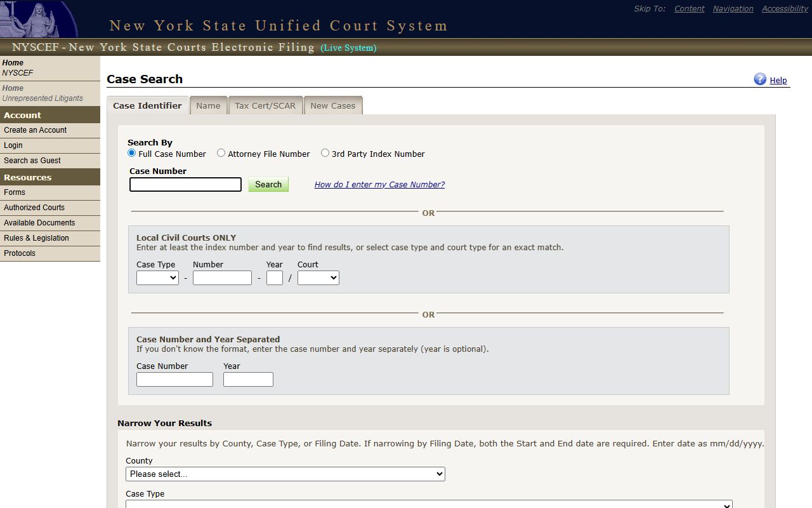Follow the Skip To Navigation link
The height and width of the screenshot is (508, 812).
(x=733, y=9)
